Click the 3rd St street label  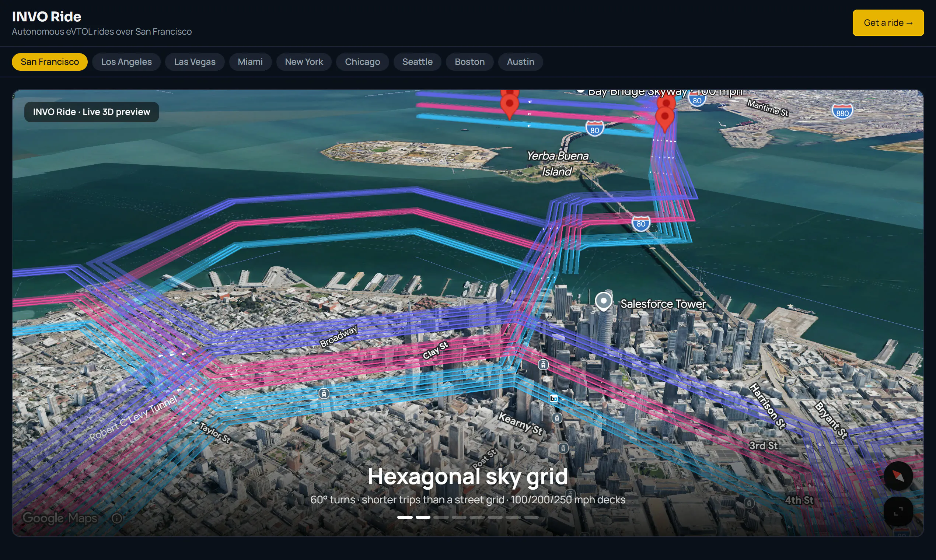tap(763, 446)
